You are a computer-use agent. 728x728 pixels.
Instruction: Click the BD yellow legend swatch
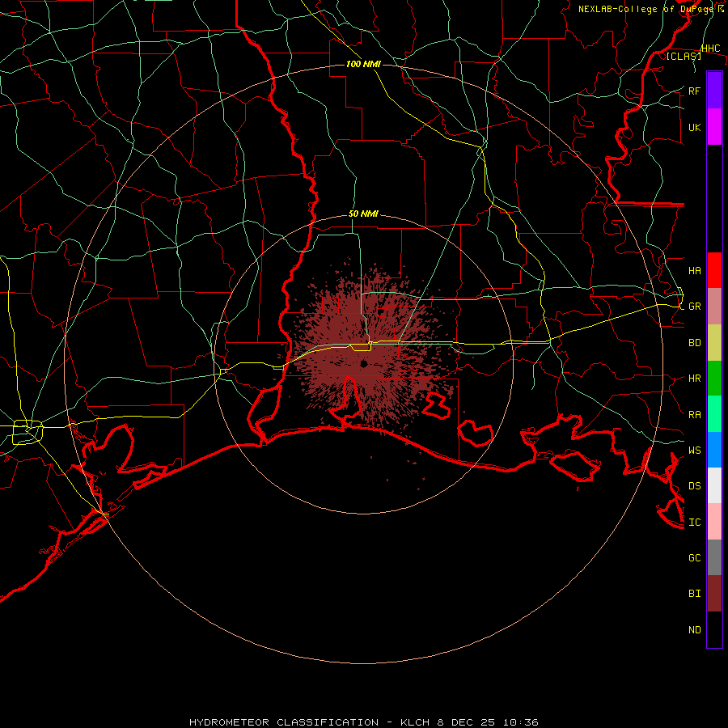(x=714, y=343)
